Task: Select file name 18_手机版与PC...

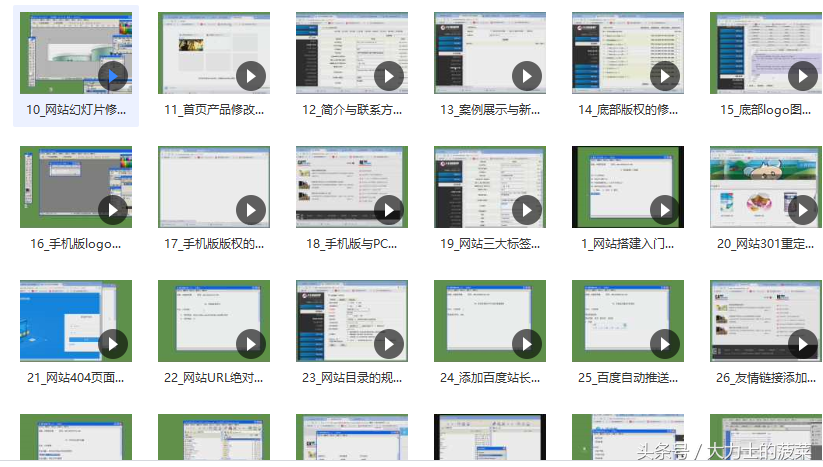Action: [x=352, y=243]
